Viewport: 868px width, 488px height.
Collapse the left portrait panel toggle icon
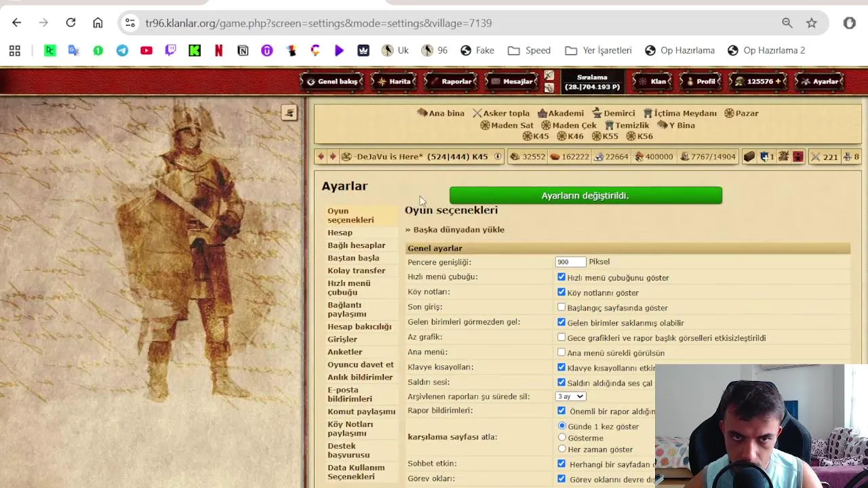coord(289,113)
